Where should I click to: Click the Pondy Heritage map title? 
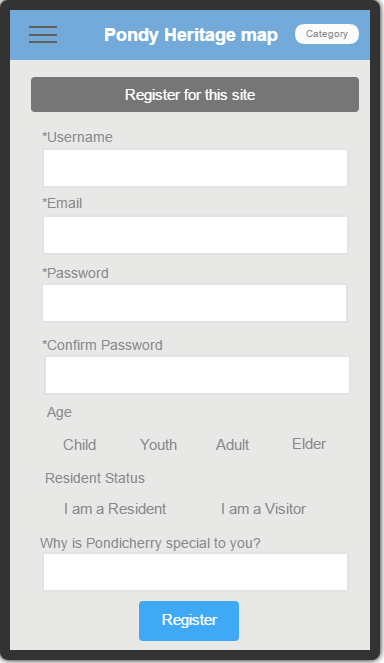point(191,35)
